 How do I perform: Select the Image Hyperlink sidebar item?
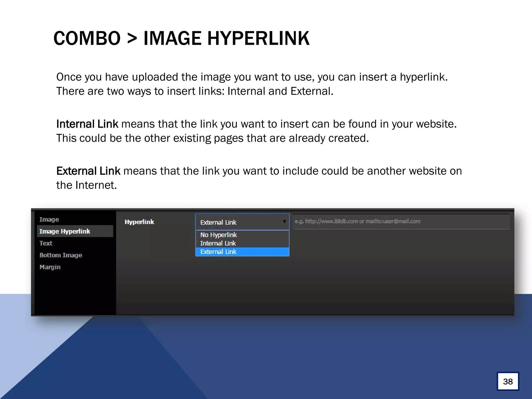(x=75, y=231)
